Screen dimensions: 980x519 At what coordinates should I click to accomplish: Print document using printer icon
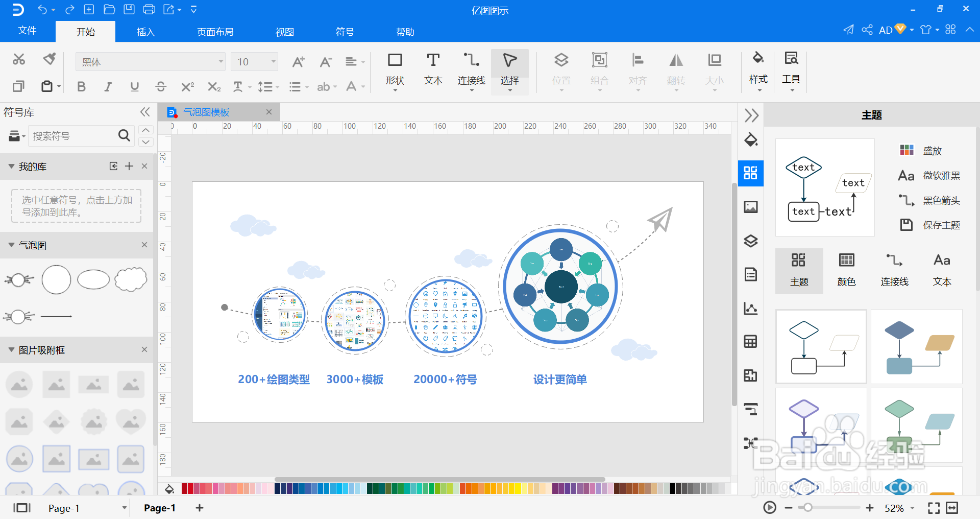click(149, 9)
